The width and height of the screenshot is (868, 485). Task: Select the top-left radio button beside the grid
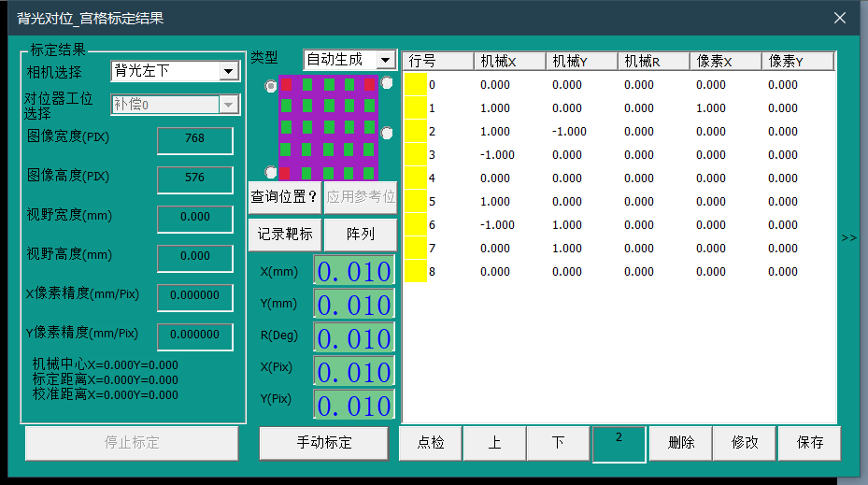(x=271, y=85)
